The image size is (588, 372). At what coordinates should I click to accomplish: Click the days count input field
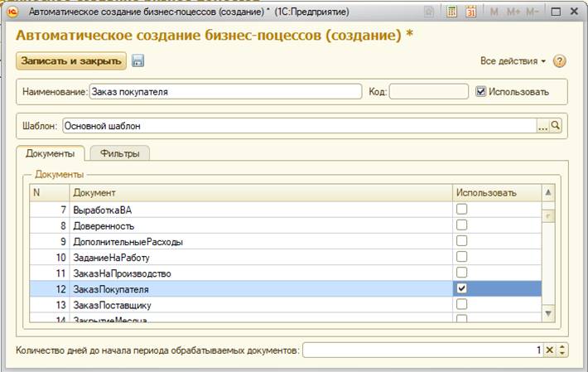point(423,350)
